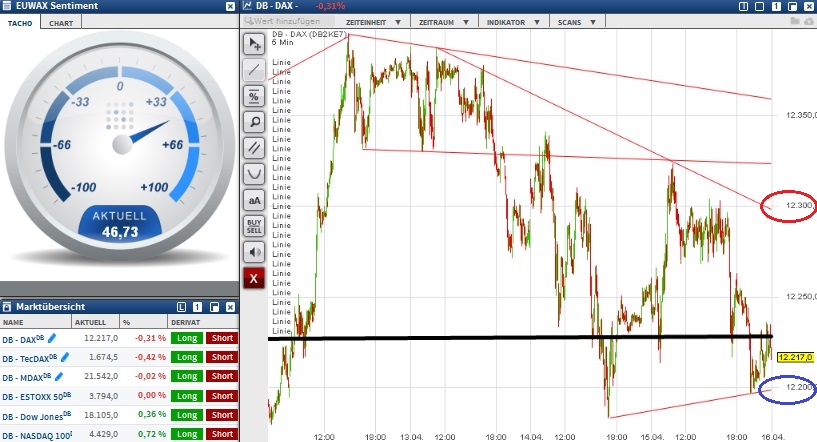
Task: Open the DB - NASDAQ 100 row name
Action: [x=37, y=435]
